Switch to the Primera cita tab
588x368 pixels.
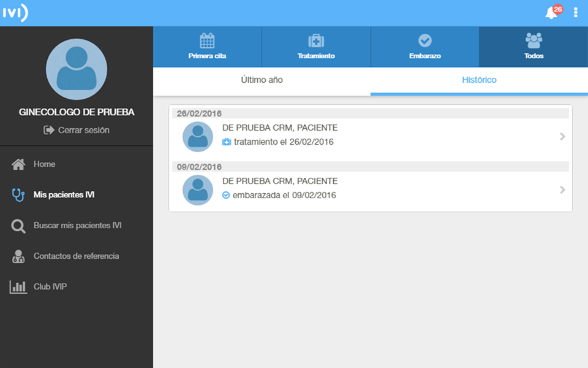click(x=208, y=47)
